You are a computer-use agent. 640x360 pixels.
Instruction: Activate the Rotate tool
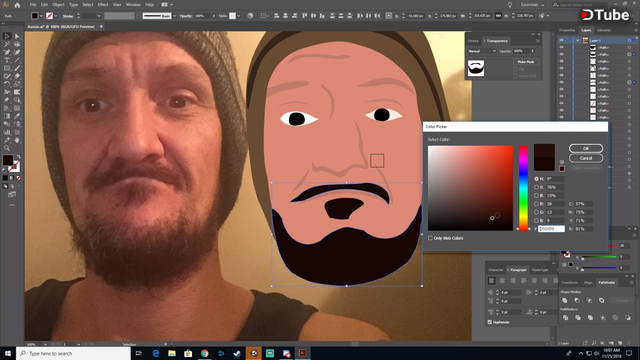click(x=7, y=84)
